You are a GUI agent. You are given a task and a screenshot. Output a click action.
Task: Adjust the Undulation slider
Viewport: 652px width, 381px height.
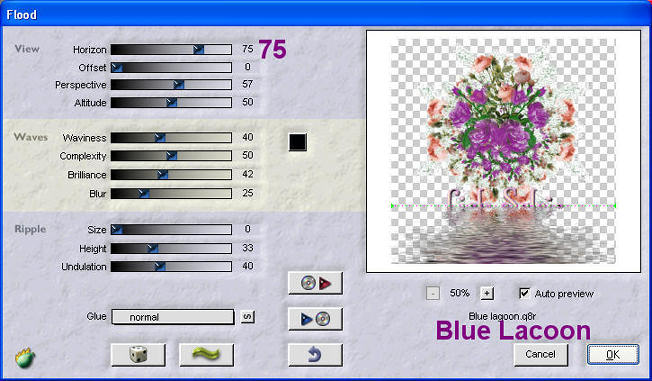click(171, 266)
